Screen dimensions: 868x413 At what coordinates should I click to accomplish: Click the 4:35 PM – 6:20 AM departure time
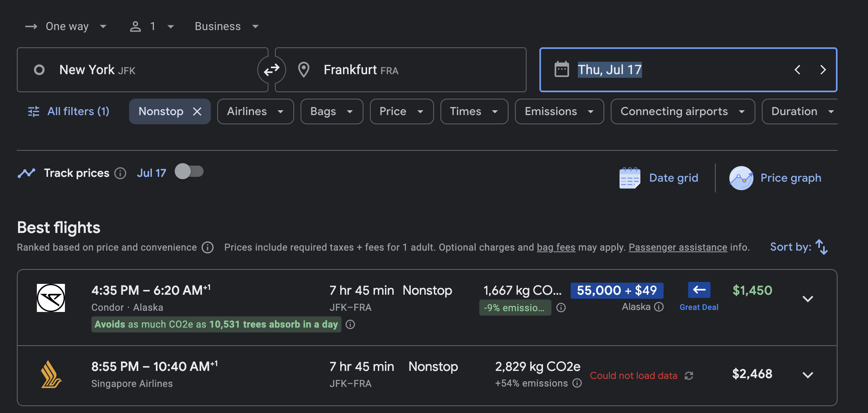pos(151,290)
